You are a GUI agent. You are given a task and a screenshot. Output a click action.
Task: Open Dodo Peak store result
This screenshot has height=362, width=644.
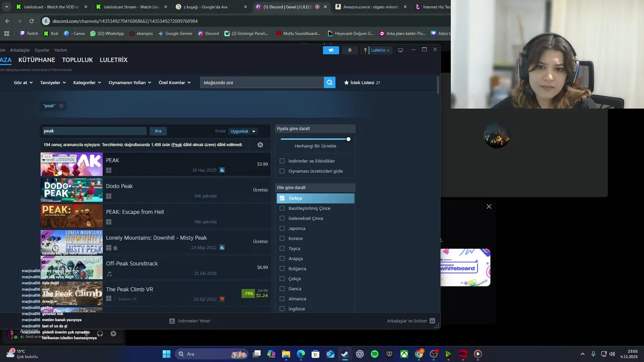155,190
